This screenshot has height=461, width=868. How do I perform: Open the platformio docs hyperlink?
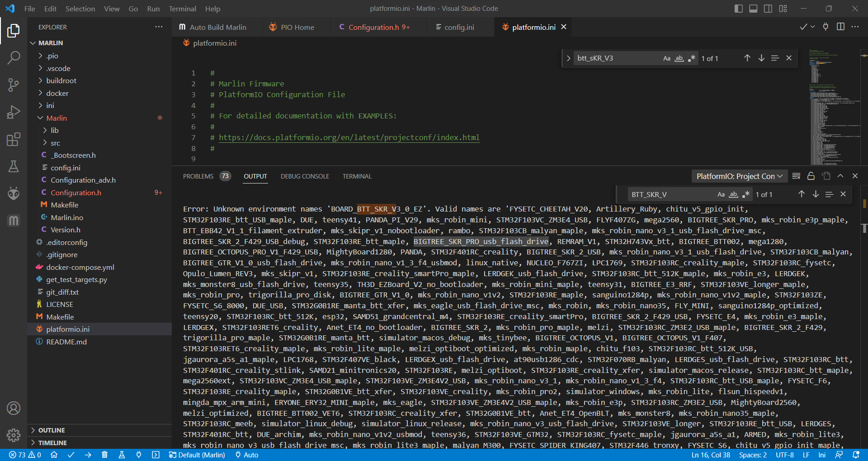point(349,137)
